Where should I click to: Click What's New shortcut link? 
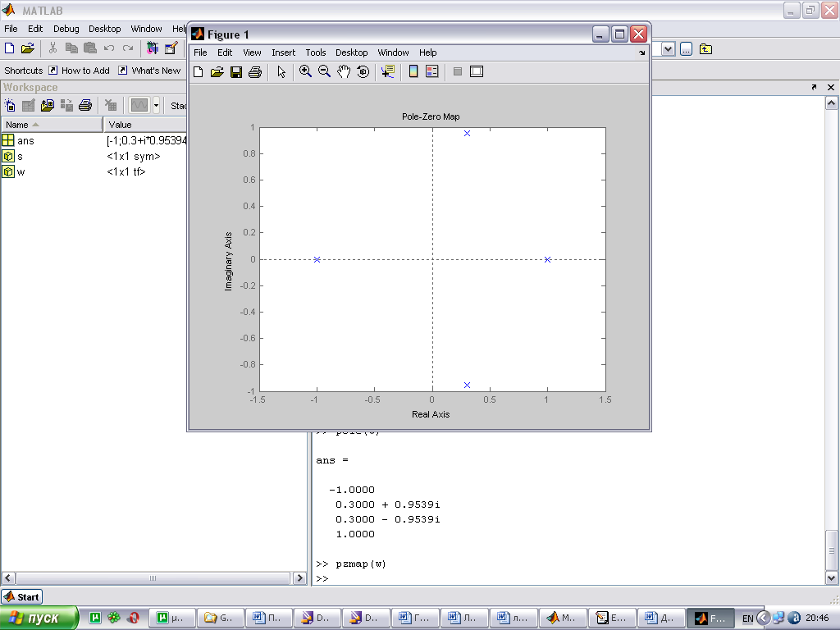149,71
